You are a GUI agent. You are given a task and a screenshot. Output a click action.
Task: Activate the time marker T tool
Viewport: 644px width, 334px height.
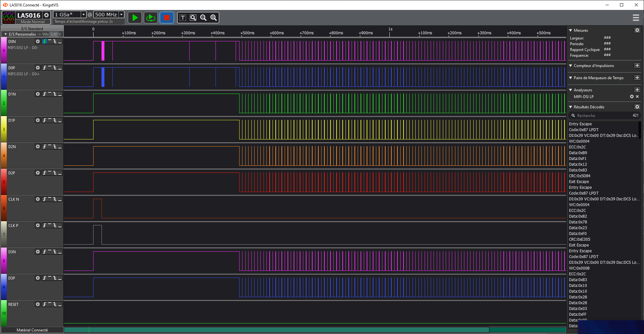click(x=183, y=18)
